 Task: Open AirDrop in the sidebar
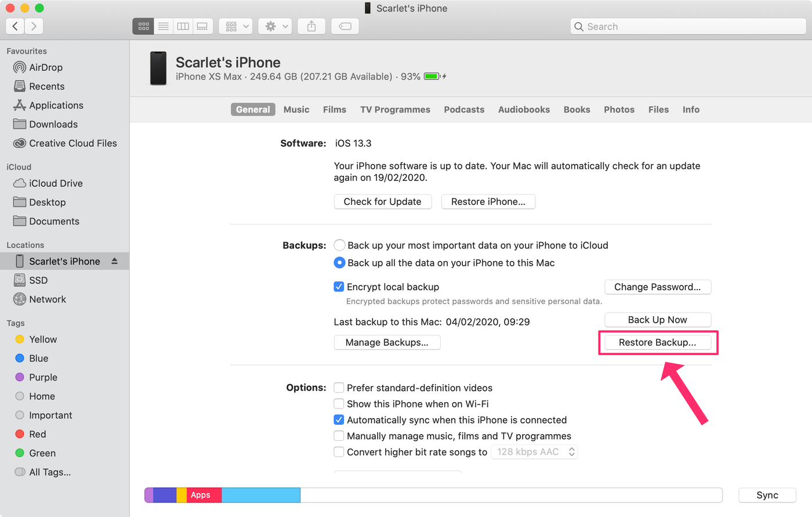(45, 67)
